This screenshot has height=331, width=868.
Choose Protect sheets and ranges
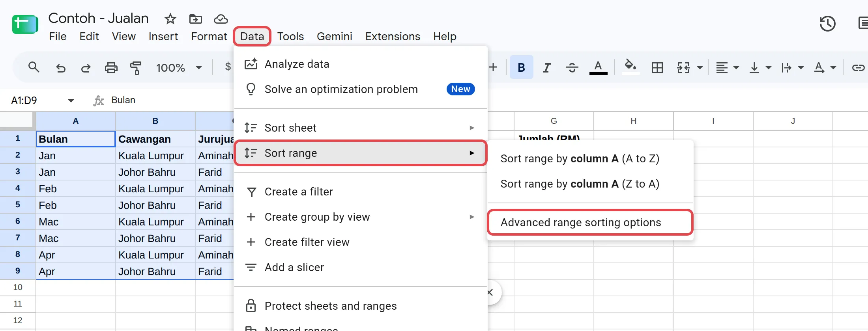[x=360, y=306]
